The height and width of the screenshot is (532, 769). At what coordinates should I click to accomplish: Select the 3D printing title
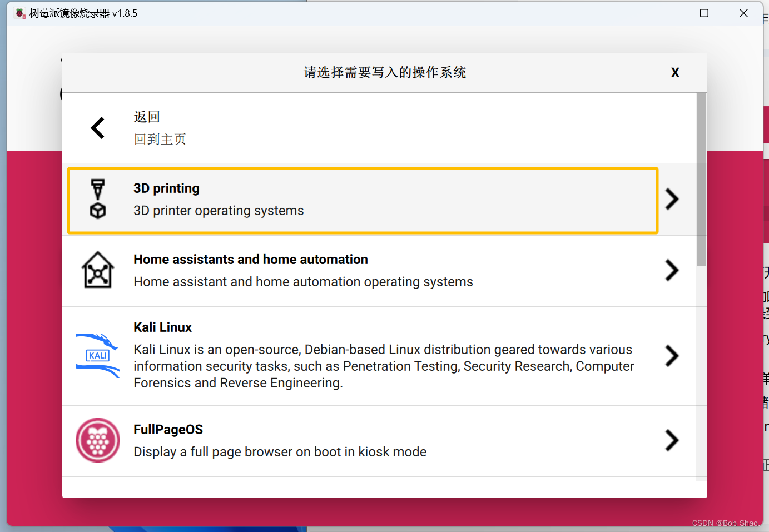point(166,188)
